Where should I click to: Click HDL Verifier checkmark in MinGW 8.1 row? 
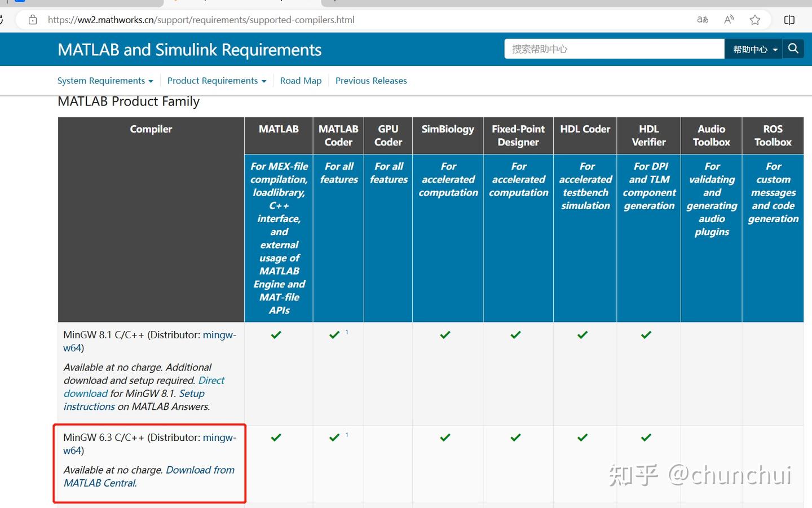click(646, 335)
